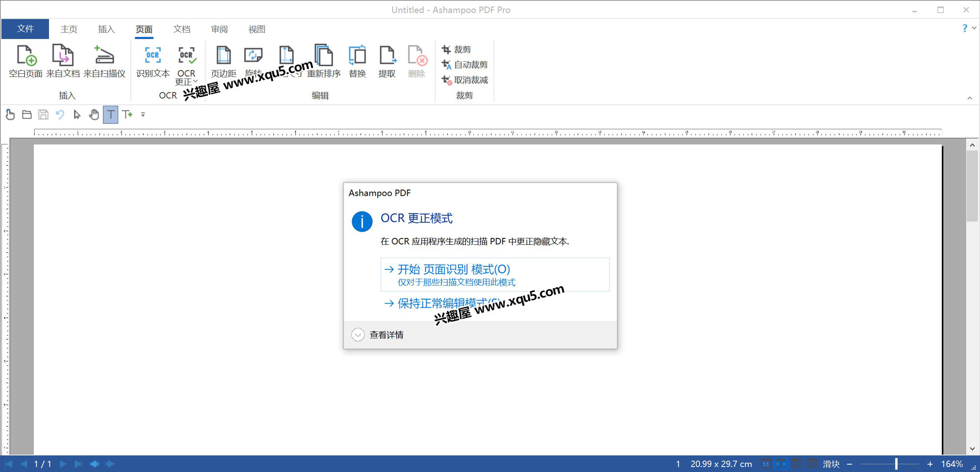
Task: Set zoom to 1:1 actual size
Action: tap(766, 464)
